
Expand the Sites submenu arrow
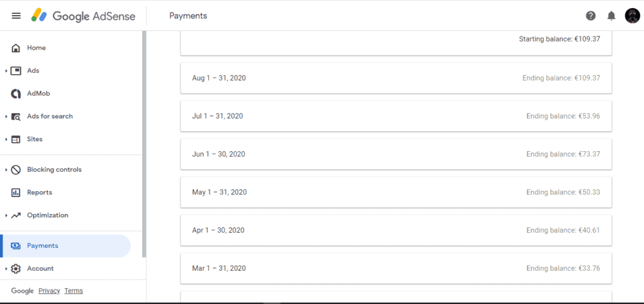6,140
